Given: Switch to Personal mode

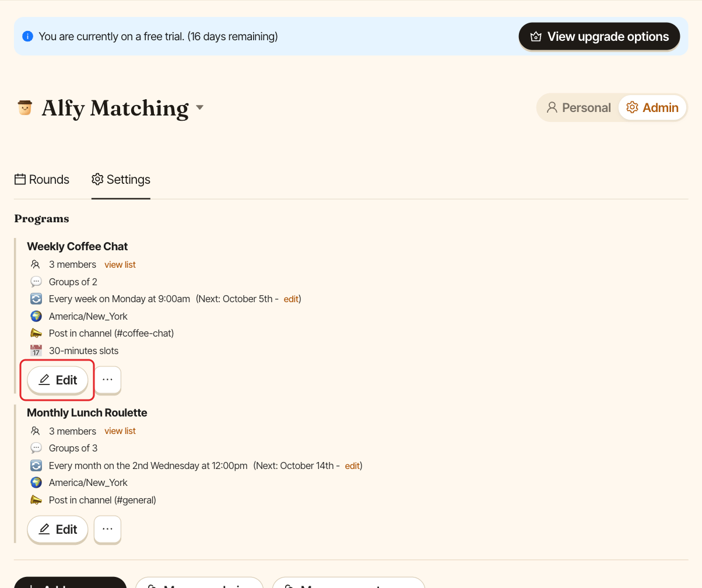Looking at the screenshot, I should click(578, 108).
